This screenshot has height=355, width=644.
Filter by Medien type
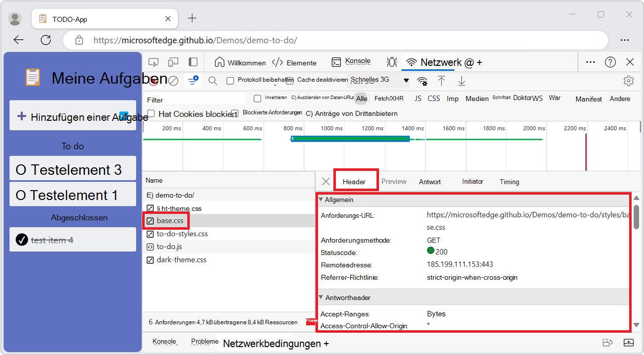477,99
